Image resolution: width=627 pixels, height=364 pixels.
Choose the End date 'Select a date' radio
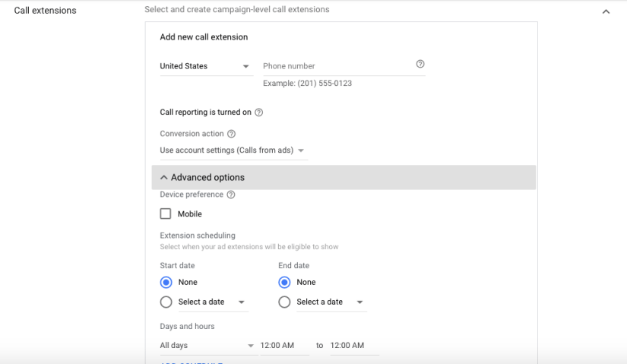[284, 302]
